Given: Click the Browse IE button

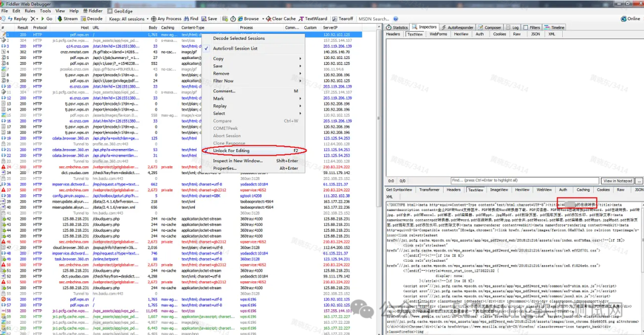Looking at the screenshot, I should click(x=248, y=19).
